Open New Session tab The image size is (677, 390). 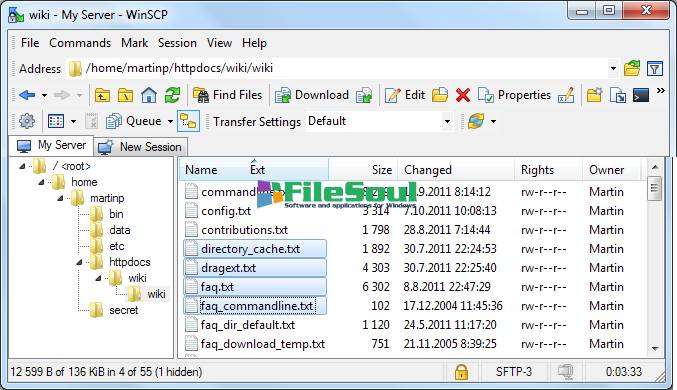(x=141, y=147)
